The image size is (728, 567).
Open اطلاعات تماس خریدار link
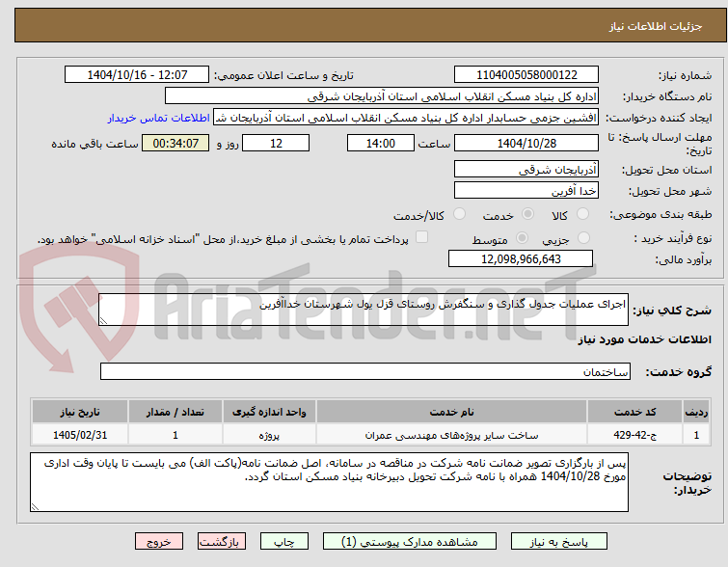coord(159,118)
